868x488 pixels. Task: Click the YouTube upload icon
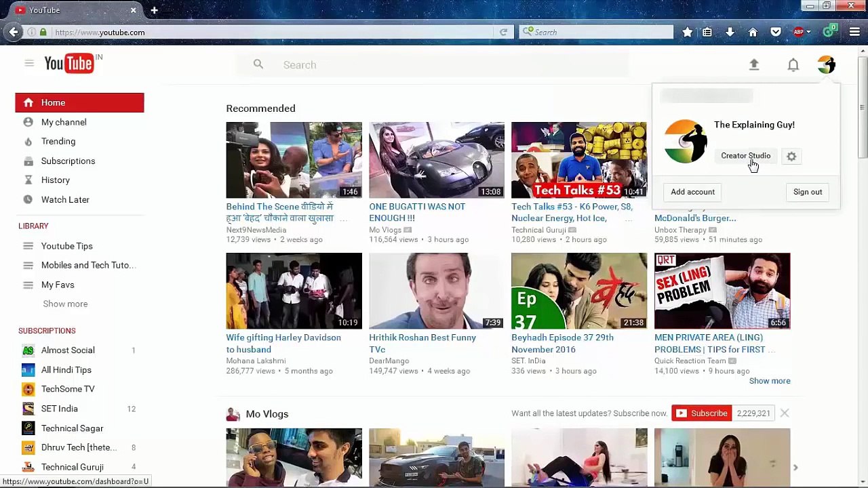point(753,64)
